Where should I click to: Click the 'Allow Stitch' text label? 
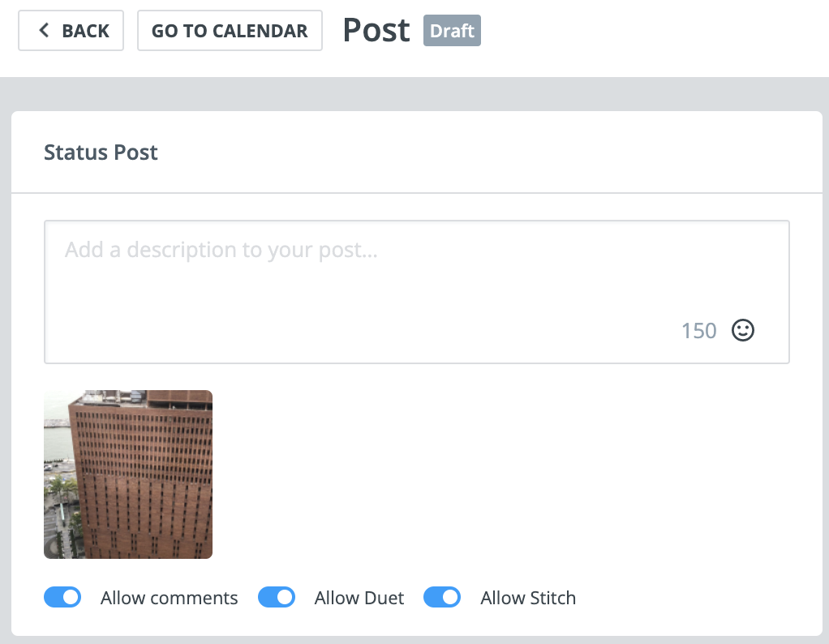[528, 598]
